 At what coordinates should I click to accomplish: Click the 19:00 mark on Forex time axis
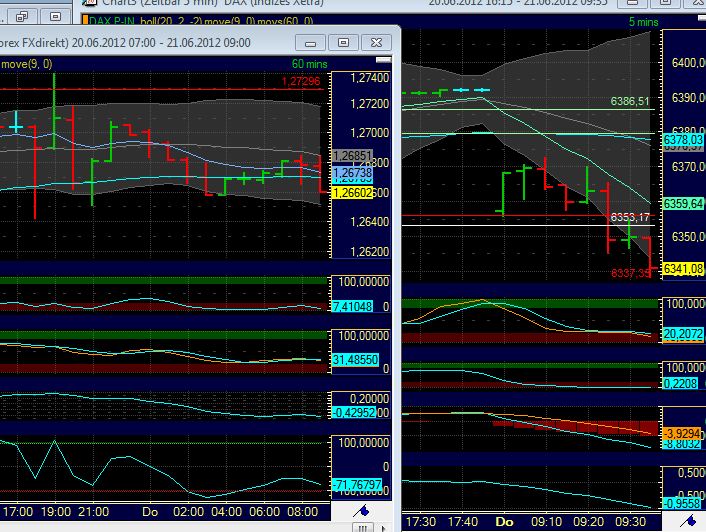(56, 512)
